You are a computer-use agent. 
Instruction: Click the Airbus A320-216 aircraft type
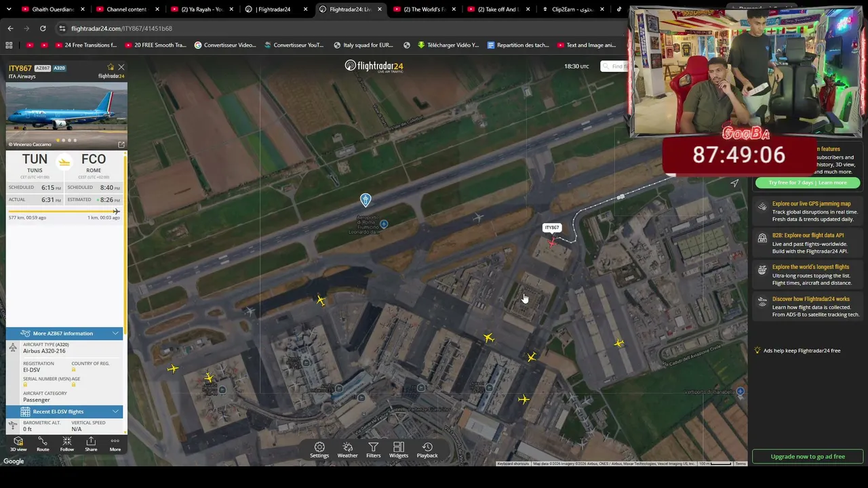44,351
